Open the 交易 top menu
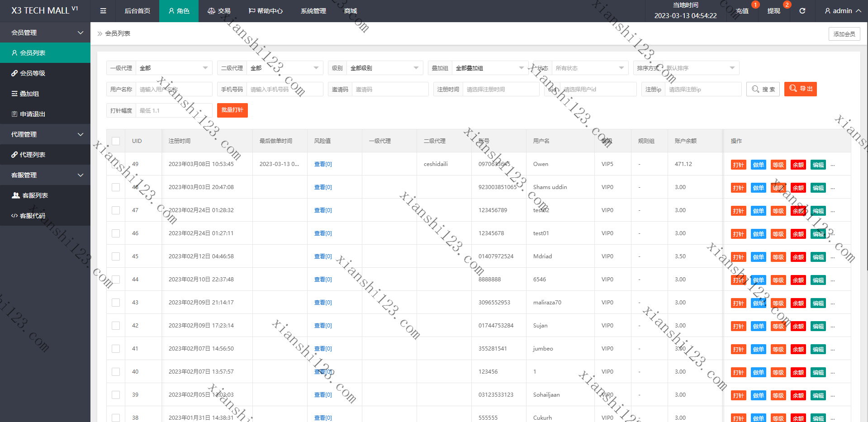 tap(219, 11)
